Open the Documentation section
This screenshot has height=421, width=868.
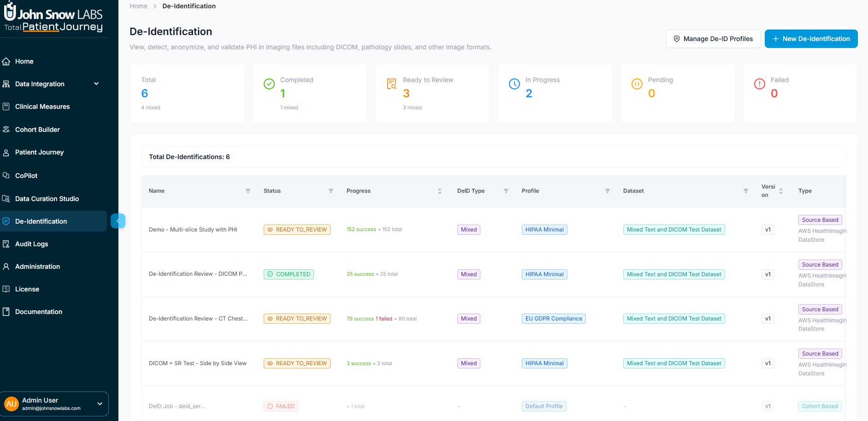[38, 311]
